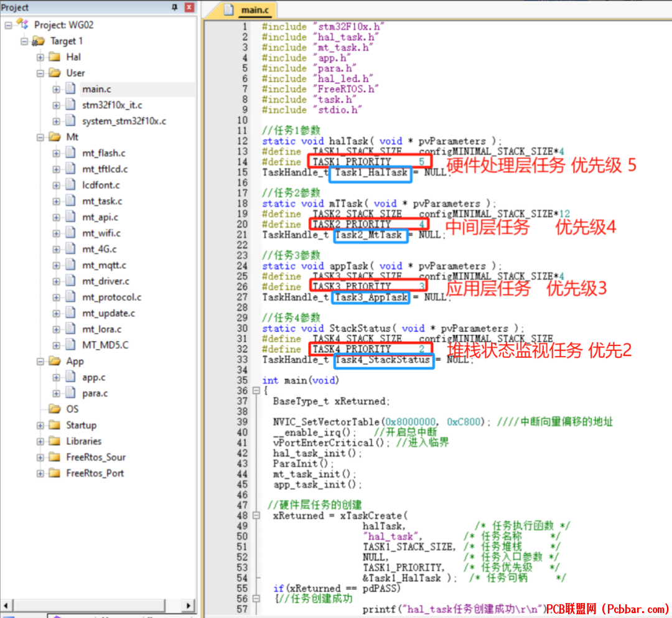The image size is (672, 618).
Task: Collapse xTaskCreate block at line 48
Action: click(256, 515)
